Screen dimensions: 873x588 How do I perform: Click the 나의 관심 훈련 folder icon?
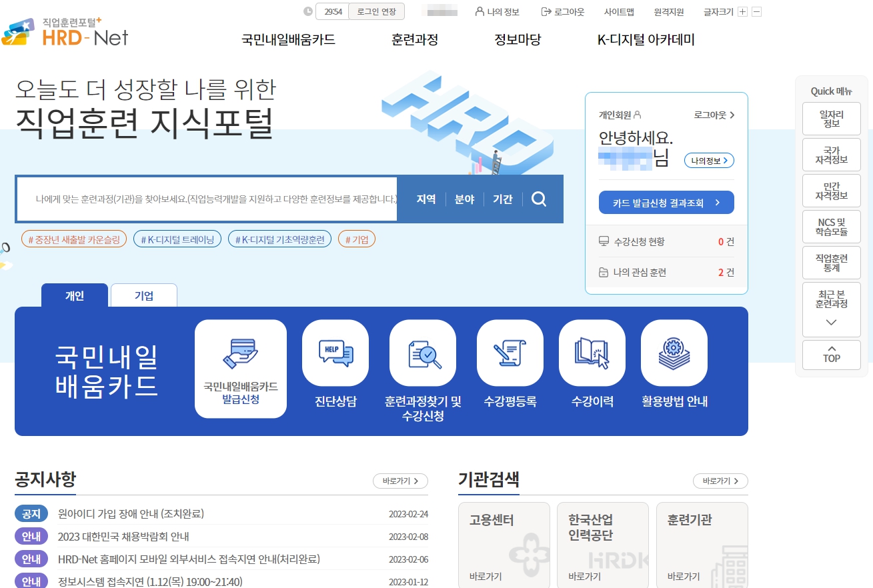[604, 272]
